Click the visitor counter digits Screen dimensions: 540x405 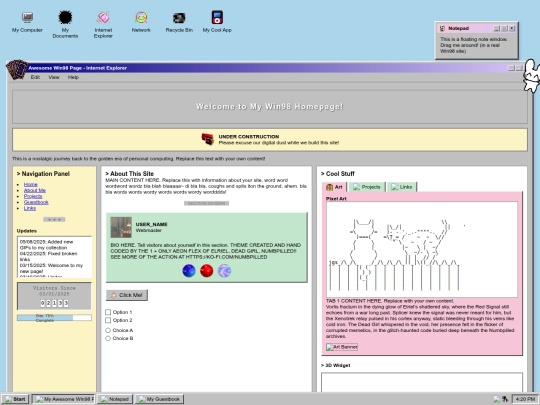click(x=54, y=303)
